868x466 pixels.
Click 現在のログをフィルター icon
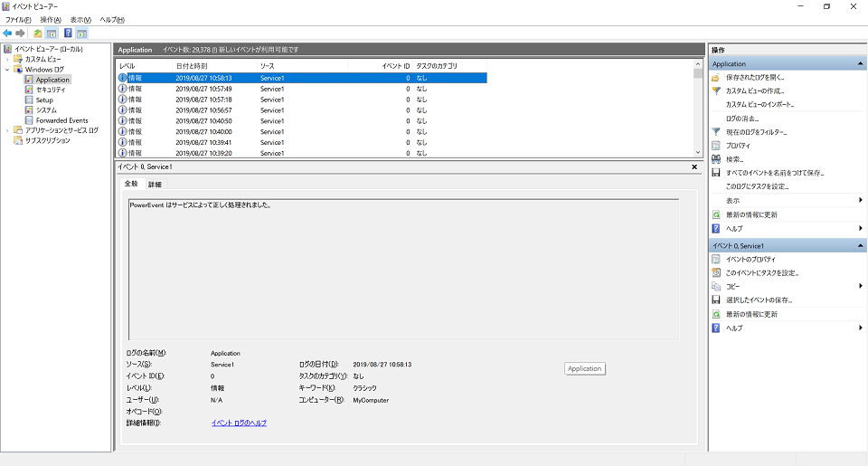[716, 132]
